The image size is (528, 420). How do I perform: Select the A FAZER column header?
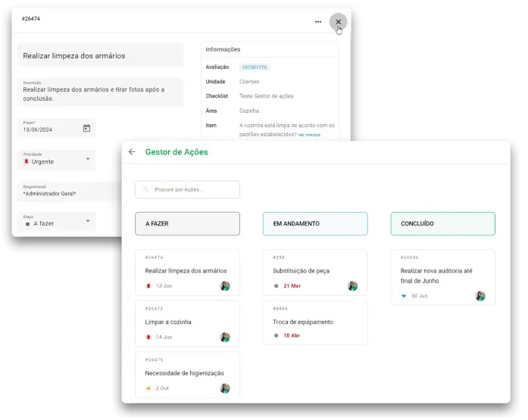(x=187, y=224)
